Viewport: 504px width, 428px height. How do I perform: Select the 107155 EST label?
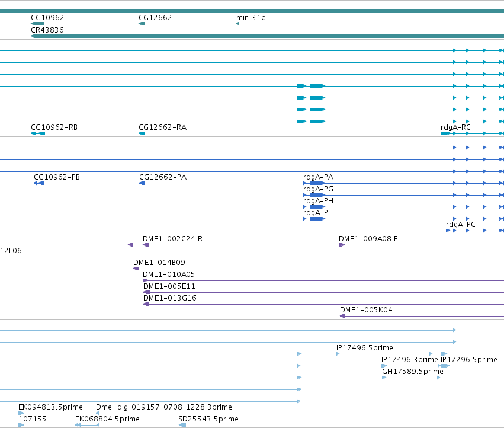[33, 419]
